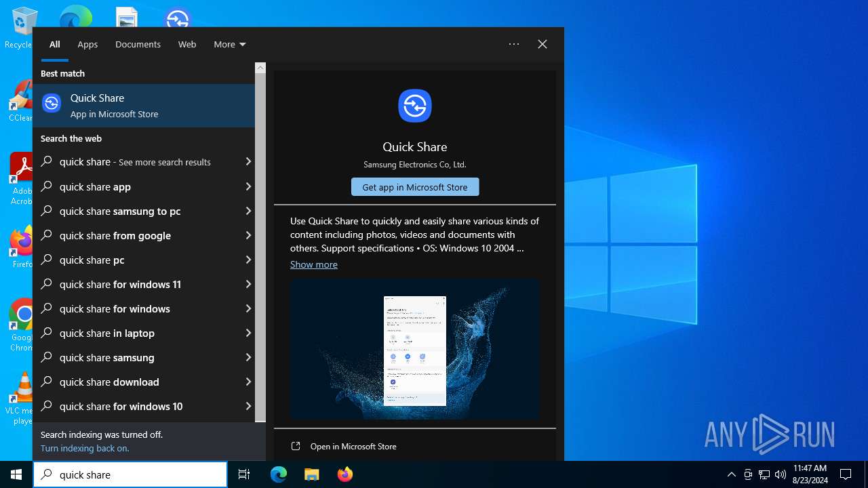Open Task View from taskbar
Image resolution: width=868 pixels, height=488 pixels.
click(x=244, y=474)
